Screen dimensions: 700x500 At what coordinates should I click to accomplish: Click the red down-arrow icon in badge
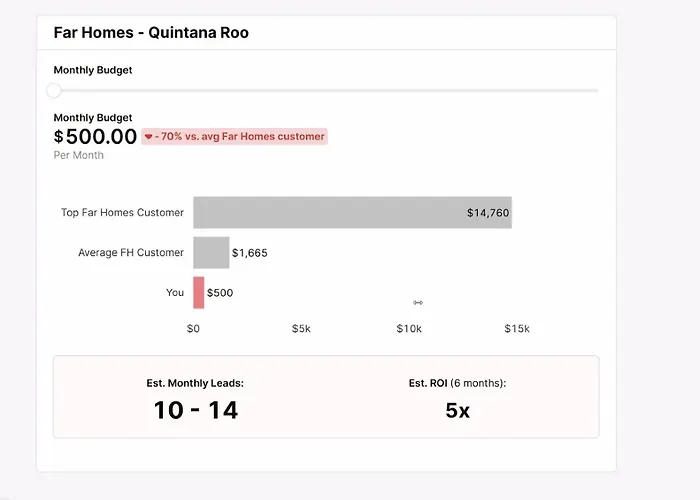(x=149, y=137)
